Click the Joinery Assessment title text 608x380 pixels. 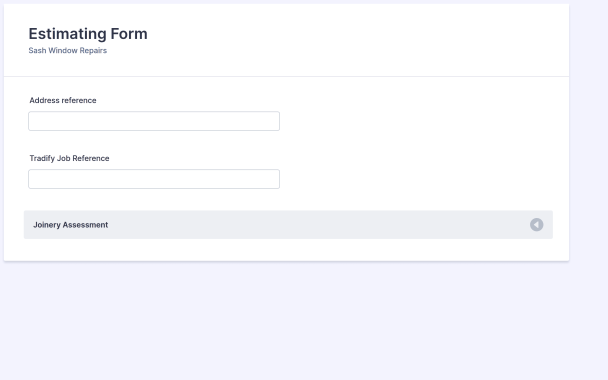(71, 225)
